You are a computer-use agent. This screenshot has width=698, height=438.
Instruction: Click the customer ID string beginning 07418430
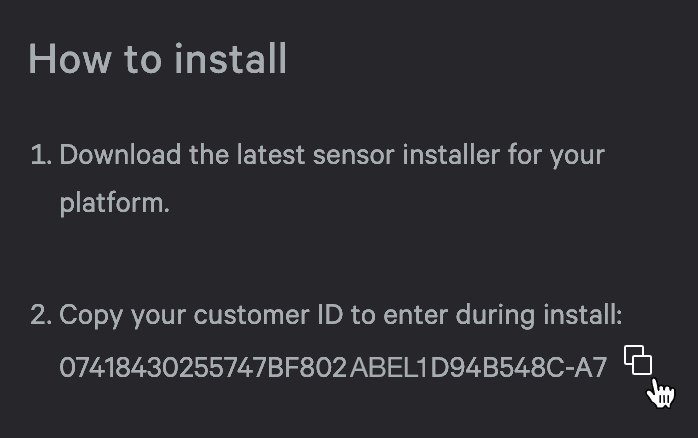pyautogui.click(x=333, y=368)
